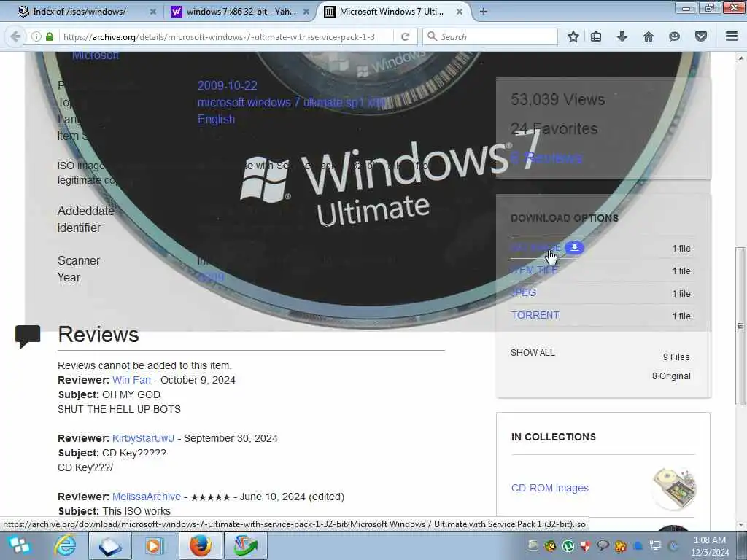
Task: Click the green padlock security icon
Action: click(x=50, y=36)
